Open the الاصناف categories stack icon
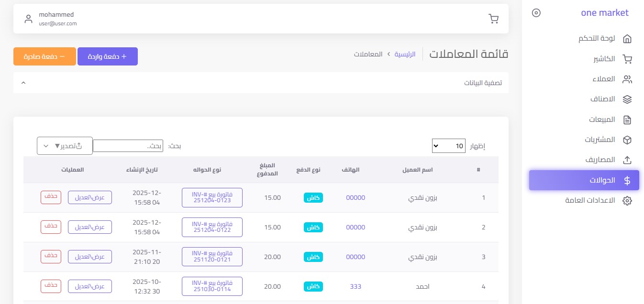 (627, 99)
